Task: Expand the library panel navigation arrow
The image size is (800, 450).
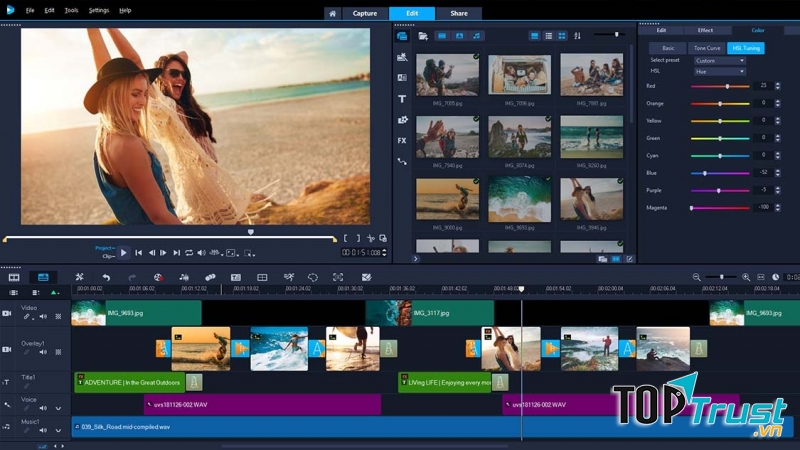Action: (416, 259)
